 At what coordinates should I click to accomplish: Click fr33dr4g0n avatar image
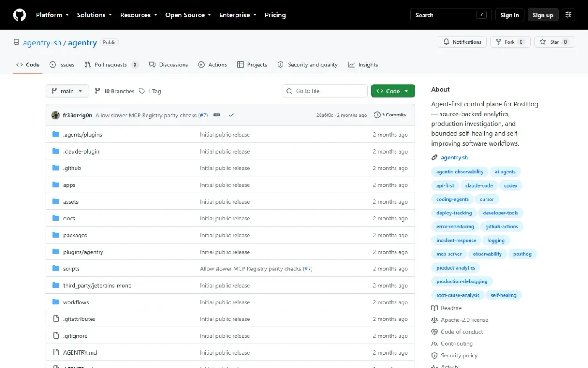55,115
